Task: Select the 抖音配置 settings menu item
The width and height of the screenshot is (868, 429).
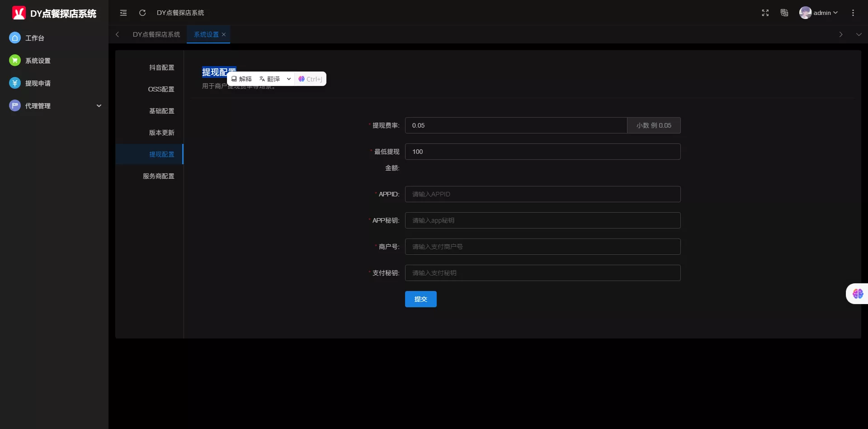Action: (161, 67)
